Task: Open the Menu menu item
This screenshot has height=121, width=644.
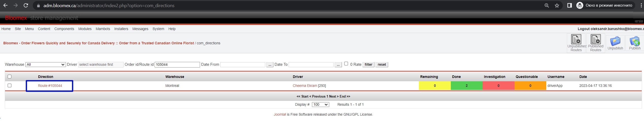Action: pos(29,29)
